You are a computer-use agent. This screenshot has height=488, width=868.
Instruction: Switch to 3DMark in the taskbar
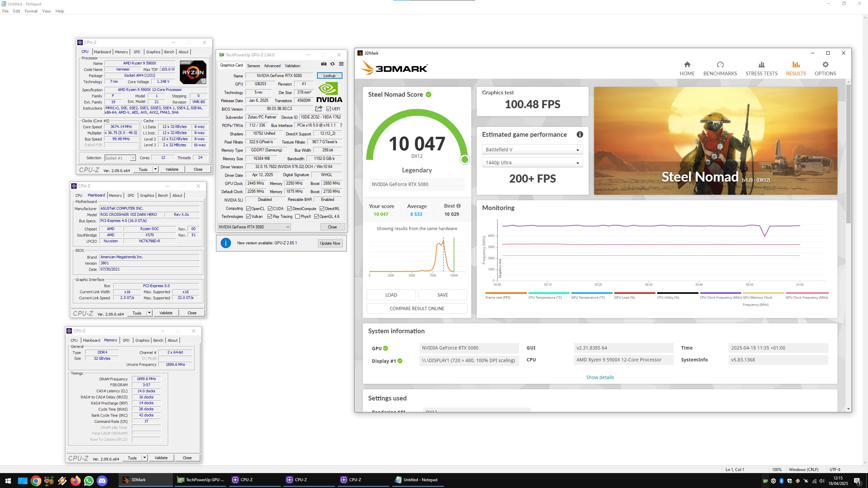point(146,480)
